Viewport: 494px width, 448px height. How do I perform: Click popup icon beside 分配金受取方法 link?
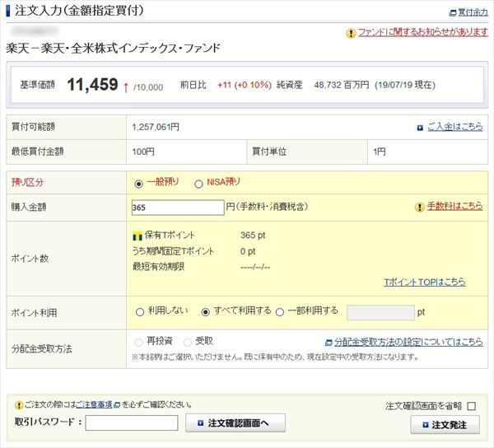(x=329, y=343)
